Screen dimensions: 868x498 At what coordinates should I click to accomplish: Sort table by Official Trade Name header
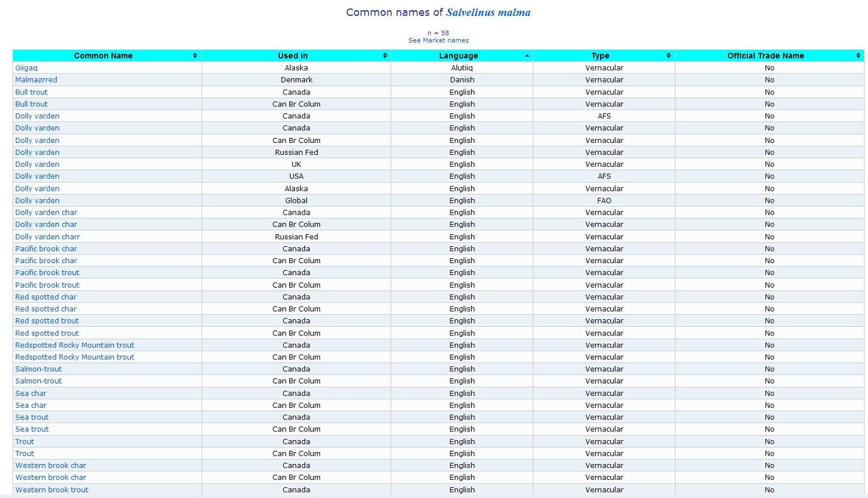[765, 56]
